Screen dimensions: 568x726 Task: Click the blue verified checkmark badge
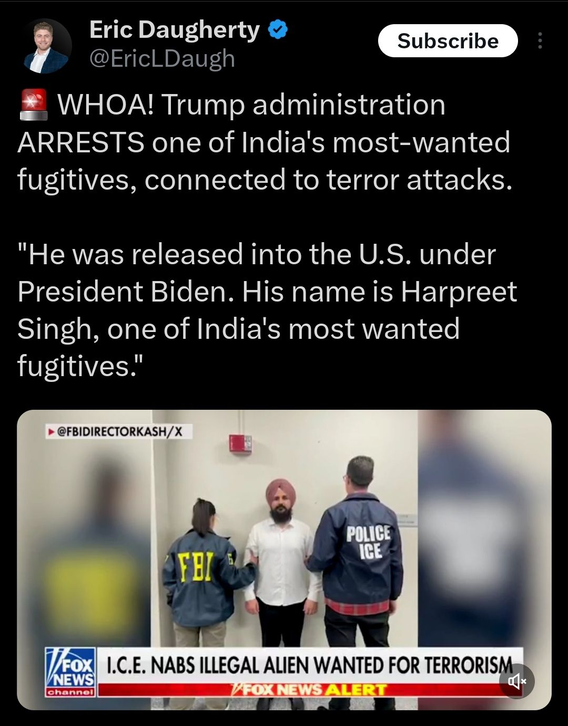278,30
